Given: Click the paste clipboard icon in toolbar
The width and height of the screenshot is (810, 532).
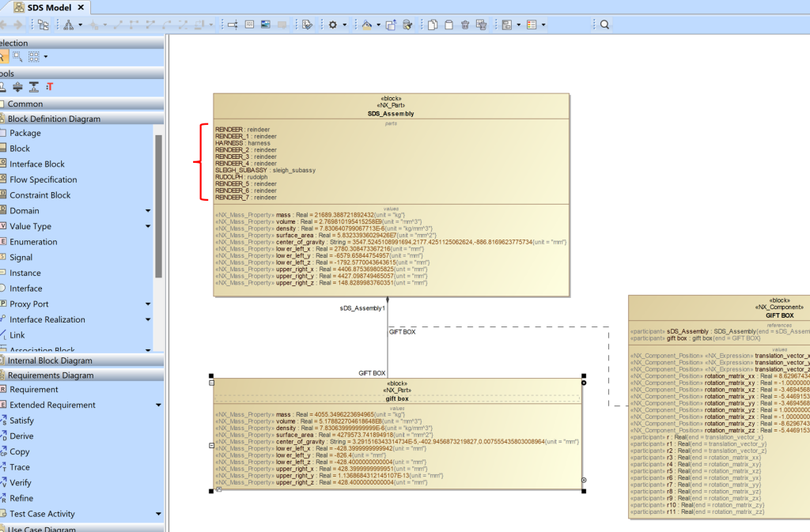Looking at the screenshot, I should click(x=449, y=25).
